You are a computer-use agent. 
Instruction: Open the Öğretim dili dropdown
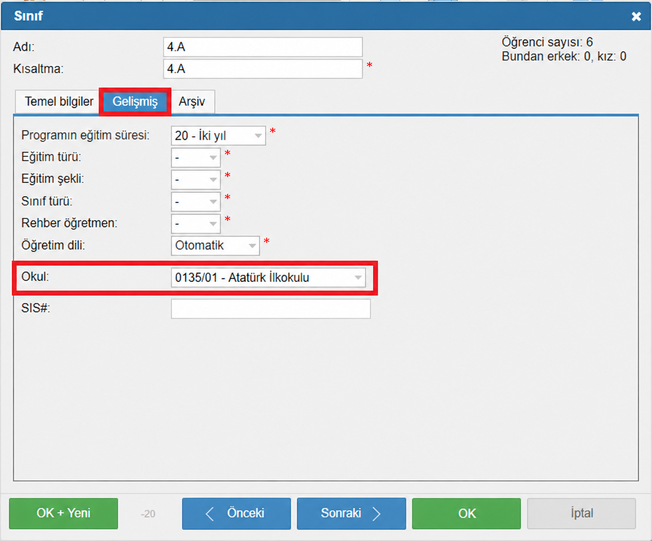point(215,245)
